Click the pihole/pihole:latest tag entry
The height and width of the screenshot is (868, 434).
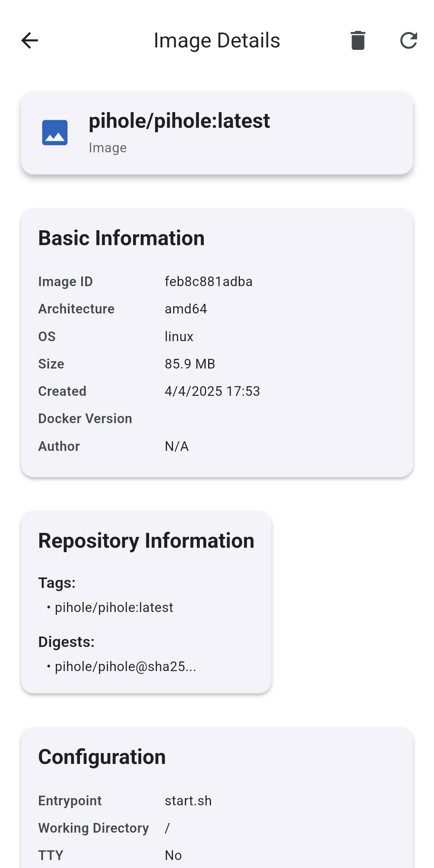coord(114,608)
